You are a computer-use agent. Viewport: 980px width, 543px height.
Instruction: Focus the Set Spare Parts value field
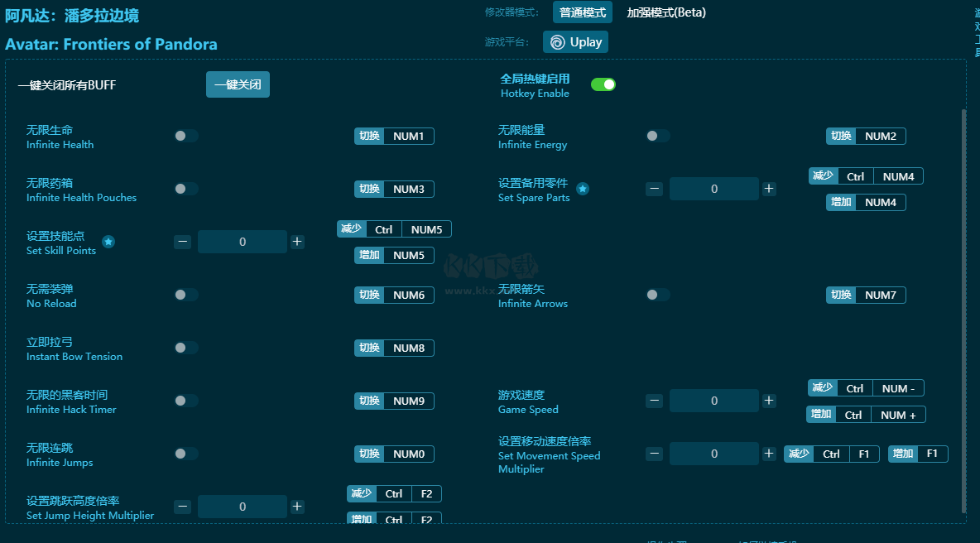714,189
